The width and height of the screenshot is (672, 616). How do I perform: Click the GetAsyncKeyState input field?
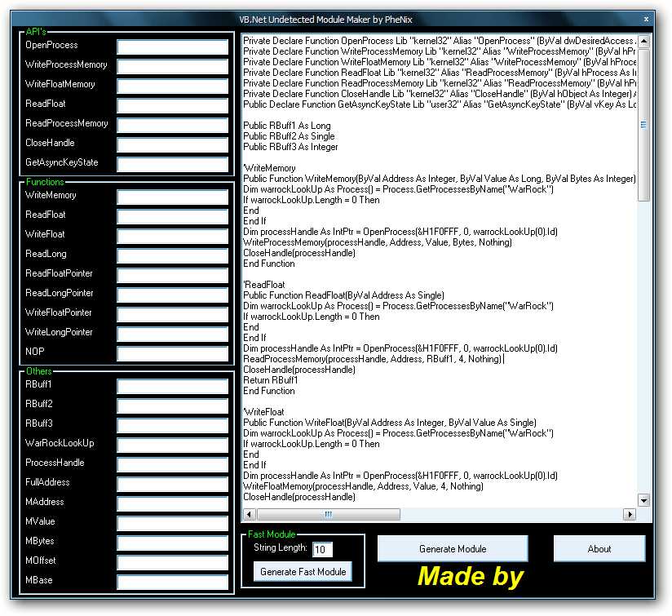(172, 164)
